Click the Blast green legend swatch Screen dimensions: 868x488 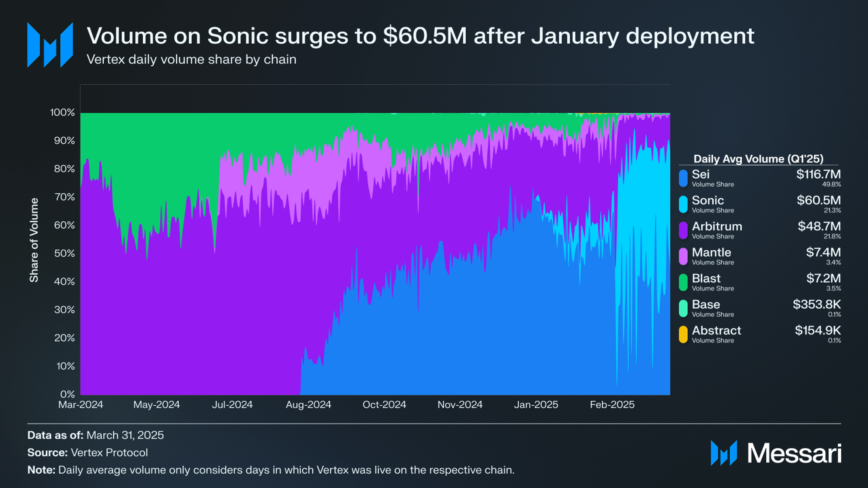(683, 282)
